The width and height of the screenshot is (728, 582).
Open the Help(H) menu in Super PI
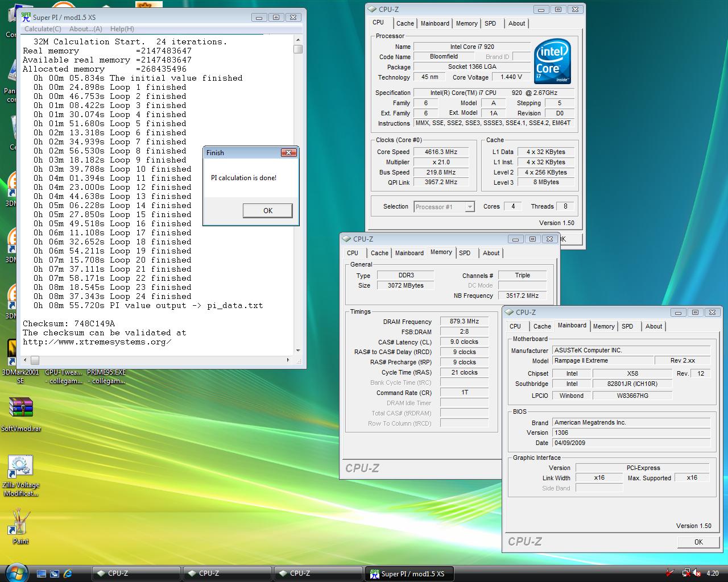tap(122, 29)
